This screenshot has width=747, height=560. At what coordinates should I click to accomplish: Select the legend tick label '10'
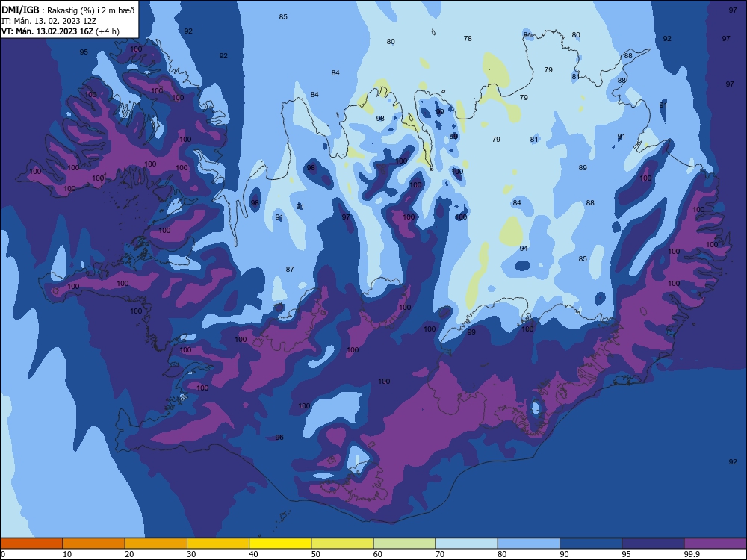[x=67, y=554]
